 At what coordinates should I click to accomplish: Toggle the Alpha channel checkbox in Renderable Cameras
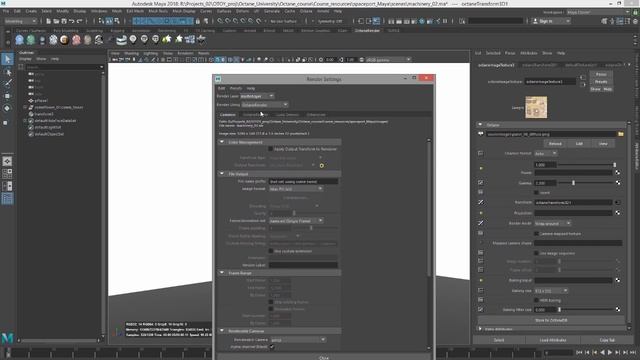(x=272, y=347)
